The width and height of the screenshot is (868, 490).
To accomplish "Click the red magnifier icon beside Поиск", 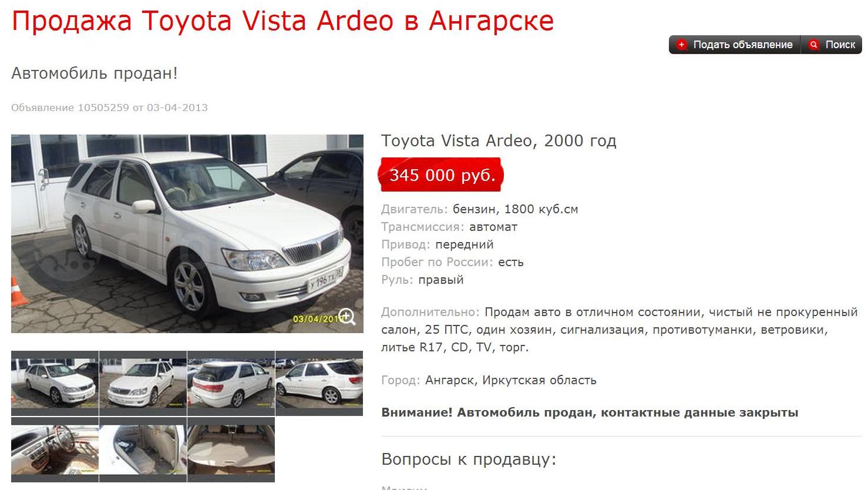I will tap(813, 45).
